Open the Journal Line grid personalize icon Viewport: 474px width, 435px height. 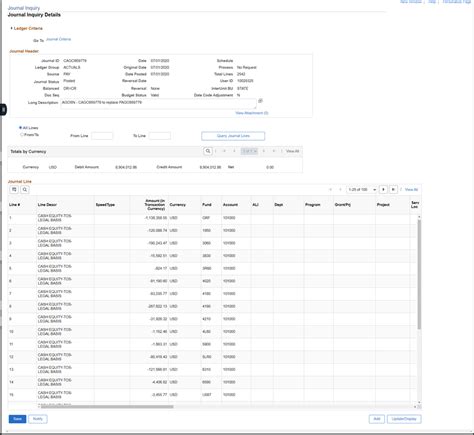click(14, 190)
